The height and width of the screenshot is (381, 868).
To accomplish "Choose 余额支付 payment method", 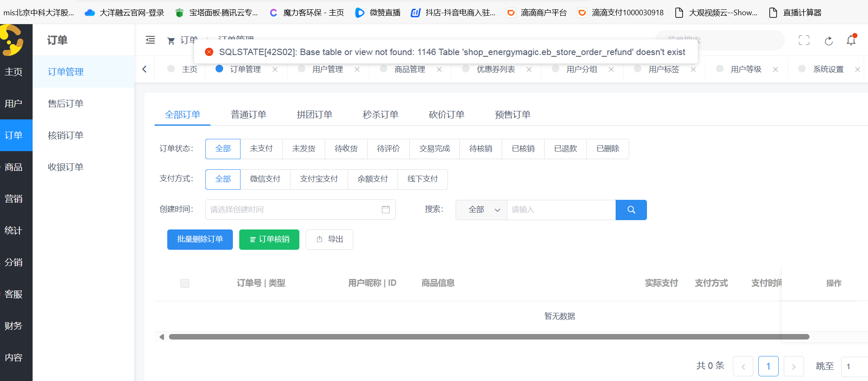I will 373,179.
